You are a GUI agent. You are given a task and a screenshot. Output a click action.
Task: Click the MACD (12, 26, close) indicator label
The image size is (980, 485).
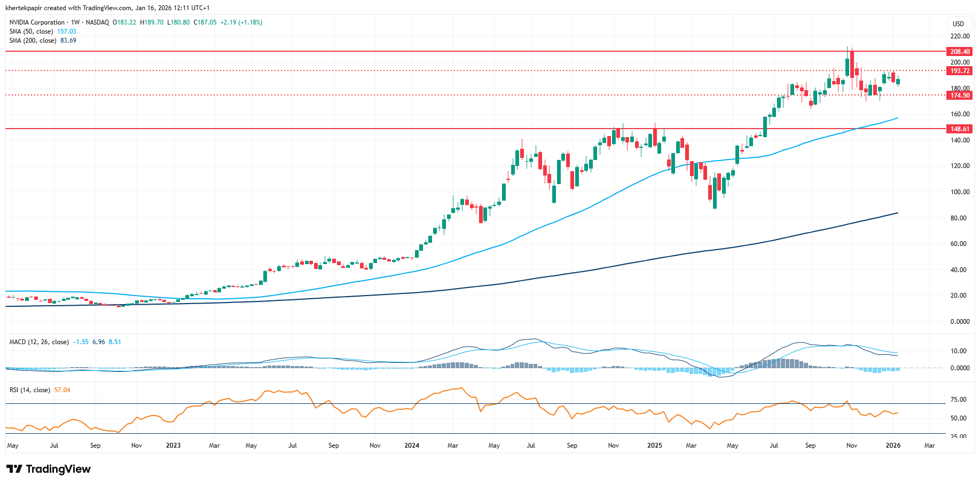pyautogui.click(x=38, y=342)
